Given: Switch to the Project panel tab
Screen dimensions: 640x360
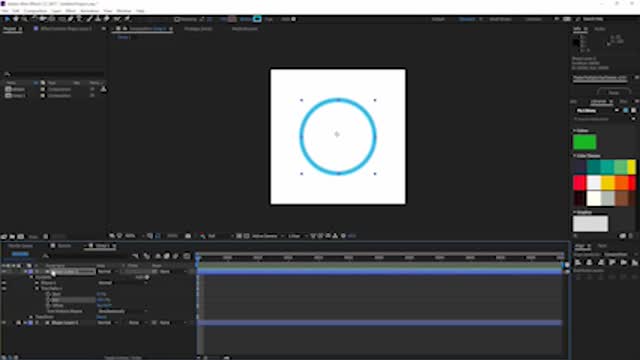Looking at the screenshot, I should click(x=10, y=29).
